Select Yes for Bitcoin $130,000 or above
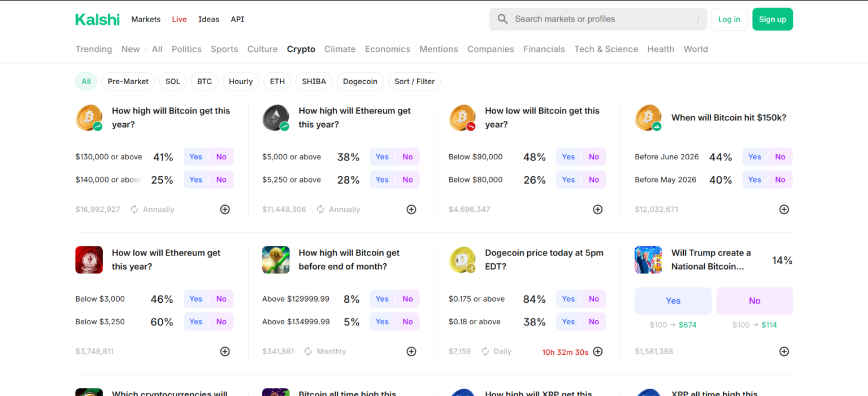868x396 pixels. coord(196,157)
